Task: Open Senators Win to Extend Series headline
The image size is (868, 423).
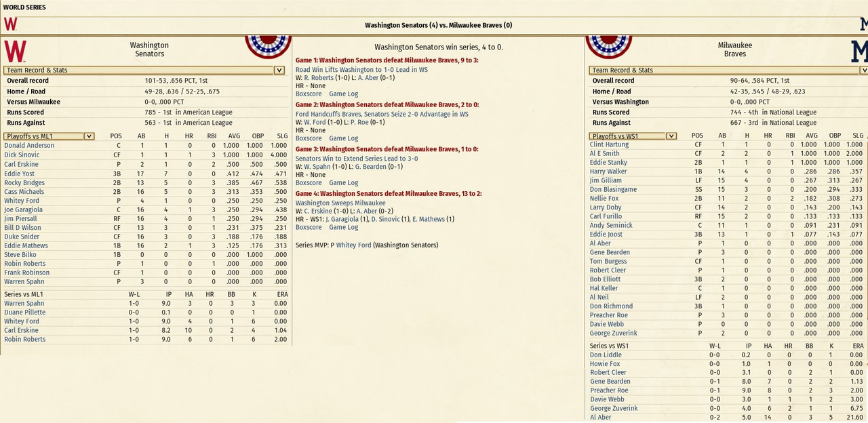Action: [357, 159]
